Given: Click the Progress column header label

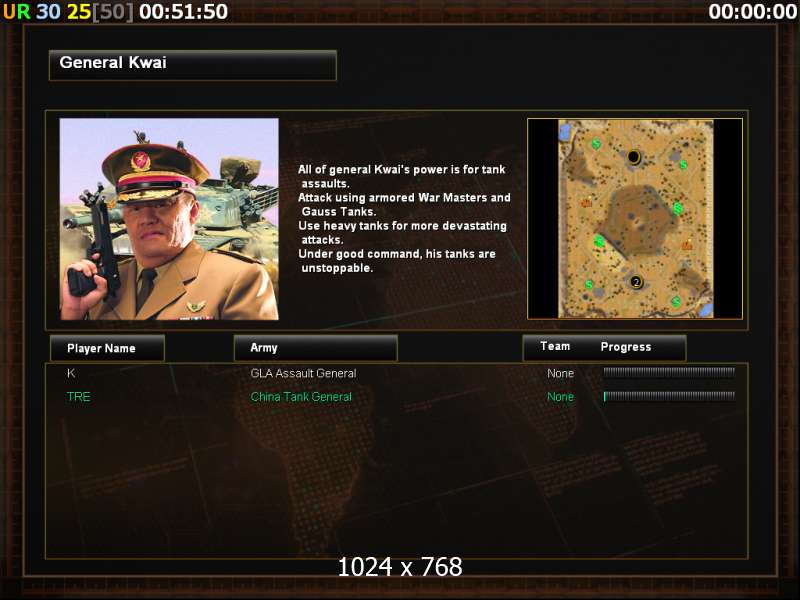Looking at the screenshot, I should pyautogui.click(x=626, y=347).
